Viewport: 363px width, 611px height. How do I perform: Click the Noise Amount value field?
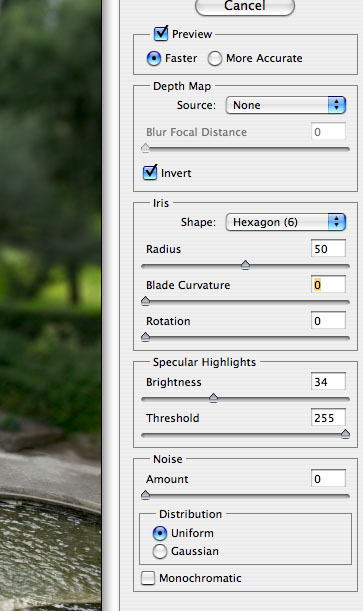[328, 479]
